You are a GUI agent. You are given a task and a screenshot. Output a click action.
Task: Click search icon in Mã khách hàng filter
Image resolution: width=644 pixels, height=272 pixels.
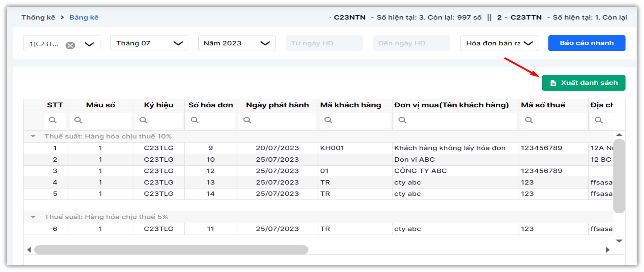pyautogui.click(x=328, y=120)
